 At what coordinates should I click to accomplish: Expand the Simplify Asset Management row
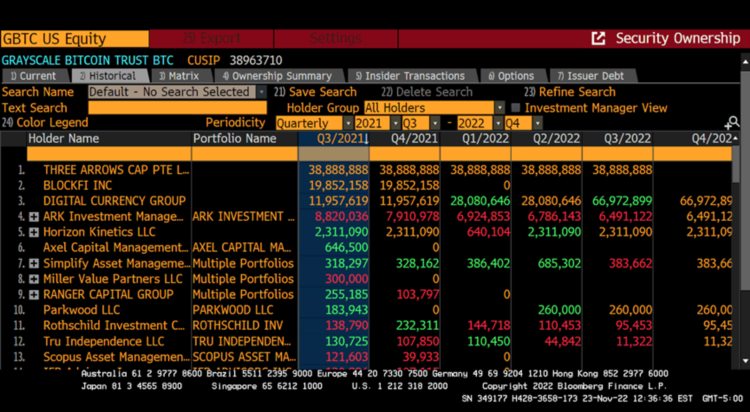pos(33,263)
